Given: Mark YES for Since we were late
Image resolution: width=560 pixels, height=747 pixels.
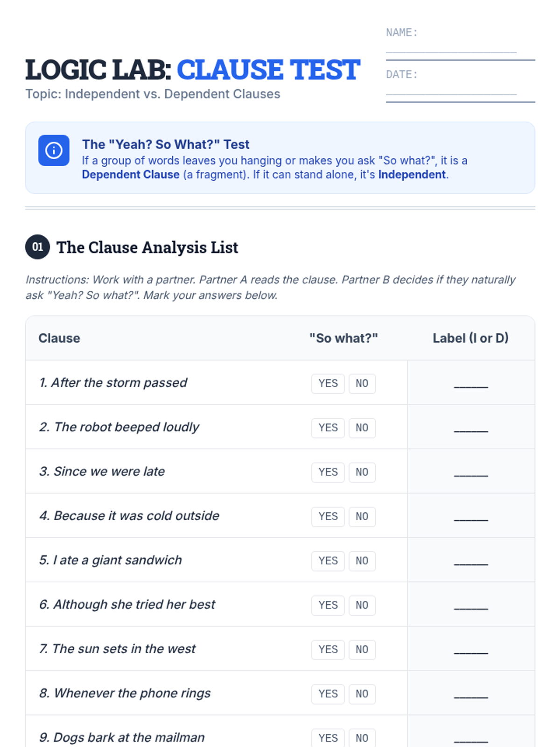Looking at the screenshot, I should pyautogui.click(x=328, y=472).
